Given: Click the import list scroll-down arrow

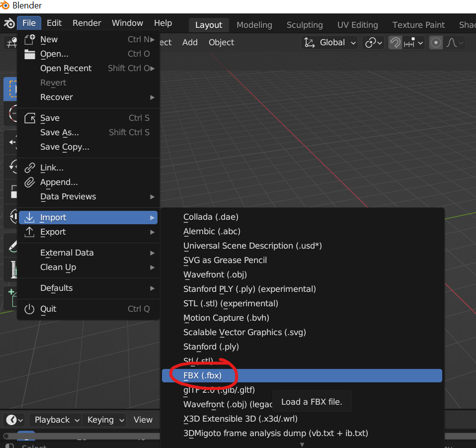Looking at the screenshot, I should coord(302,445).
